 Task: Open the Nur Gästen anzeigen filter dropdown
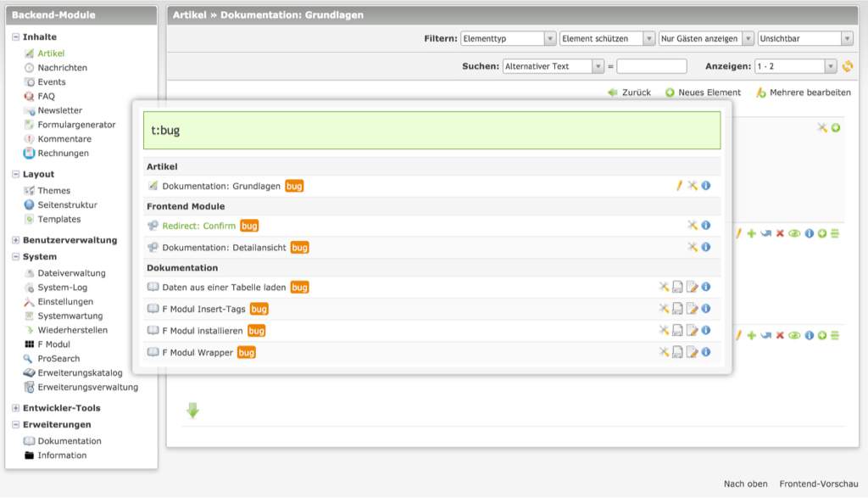click(706, 38)
